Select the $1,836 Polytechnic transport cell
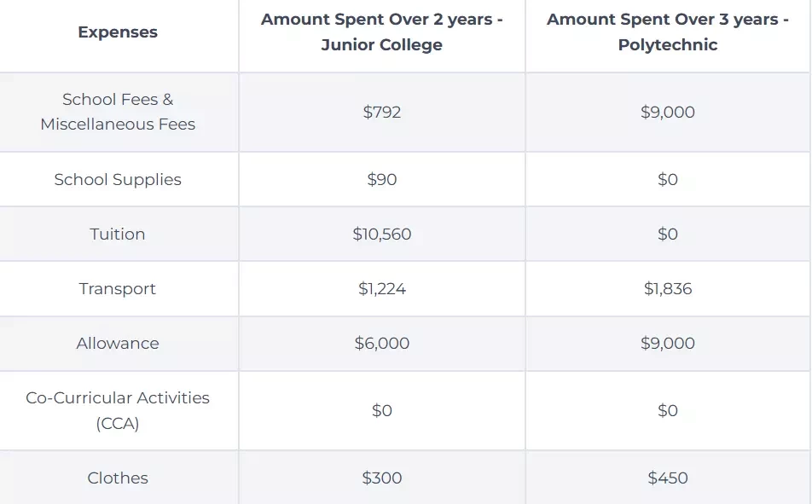 click(668, 288)
